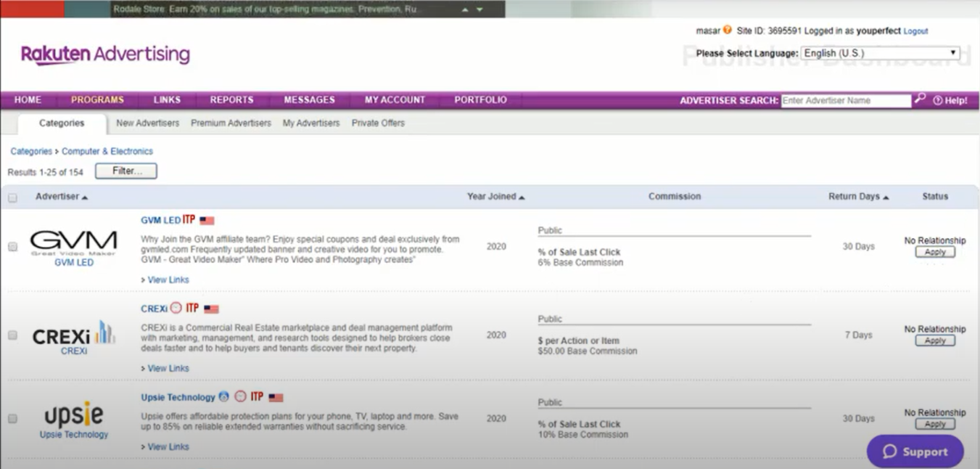Open the MY ACCOUNT menu
980x469 pixels.
395,100
